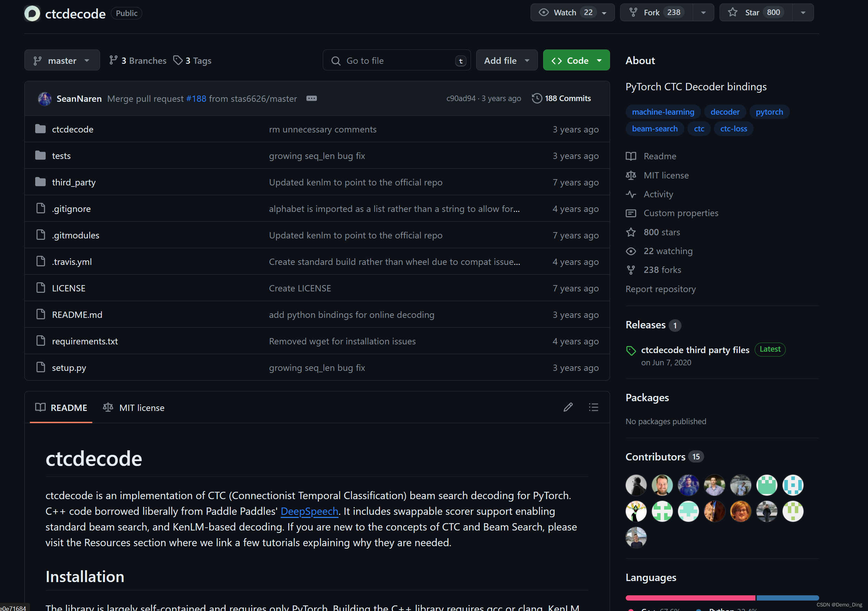Image resolution: width=868 pixels, height=611 pixels.
Task: Open the README outline list icon
Action: point(593,407)
